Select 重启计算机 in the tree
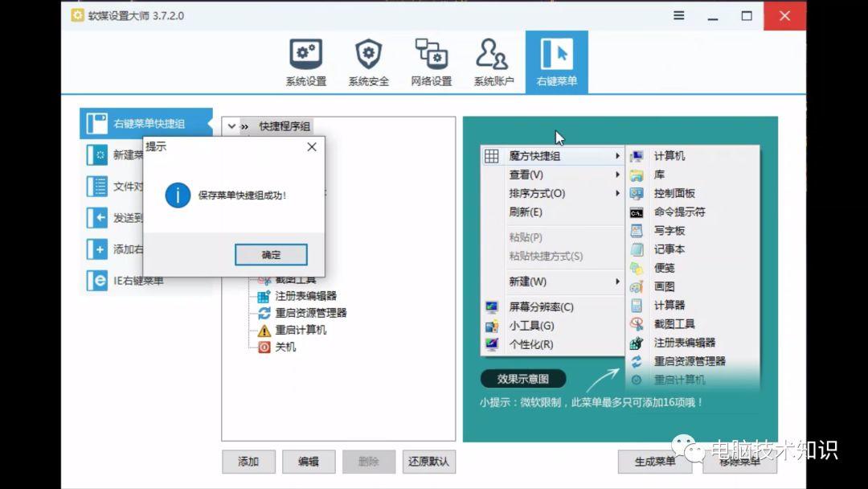 [301, 330]
